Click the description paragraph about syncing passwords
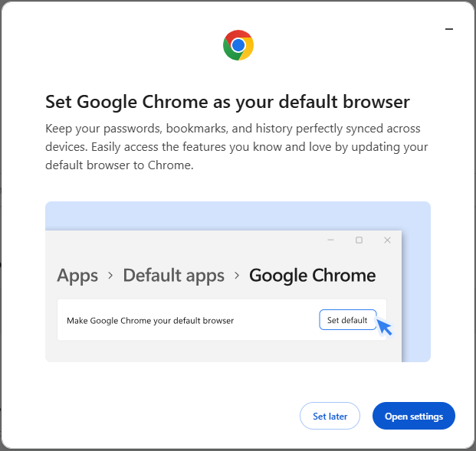The image size is (476, 451). [x=237, y=147]
